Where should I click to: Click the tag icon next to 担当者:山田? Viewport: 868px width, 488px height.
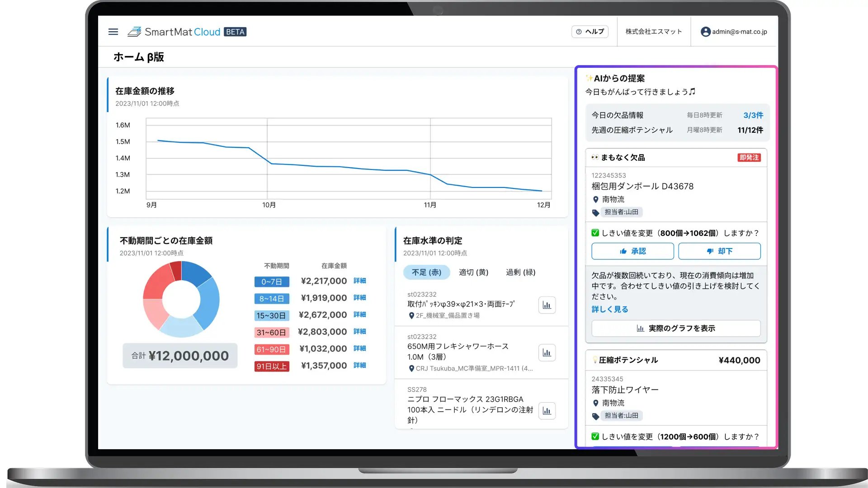click(x=596, y=212)
